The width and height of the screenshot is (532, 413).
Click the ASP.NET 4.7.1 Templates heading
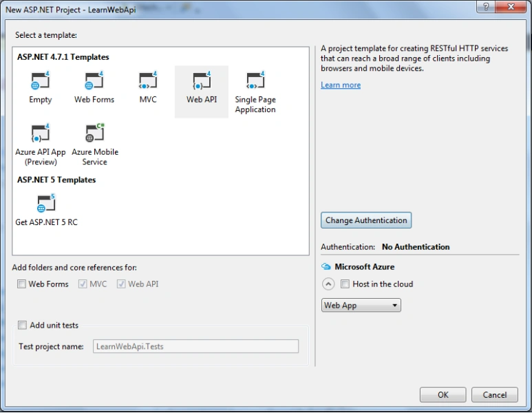pyautogui.click(x=63, y=56)
